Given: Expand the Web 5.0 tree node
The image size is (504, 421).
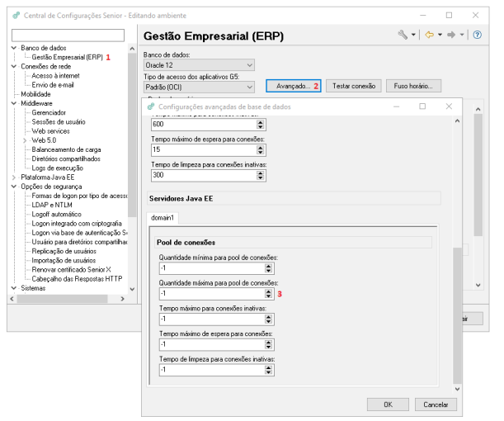Looking at the screenshot, I should point(25,140).
